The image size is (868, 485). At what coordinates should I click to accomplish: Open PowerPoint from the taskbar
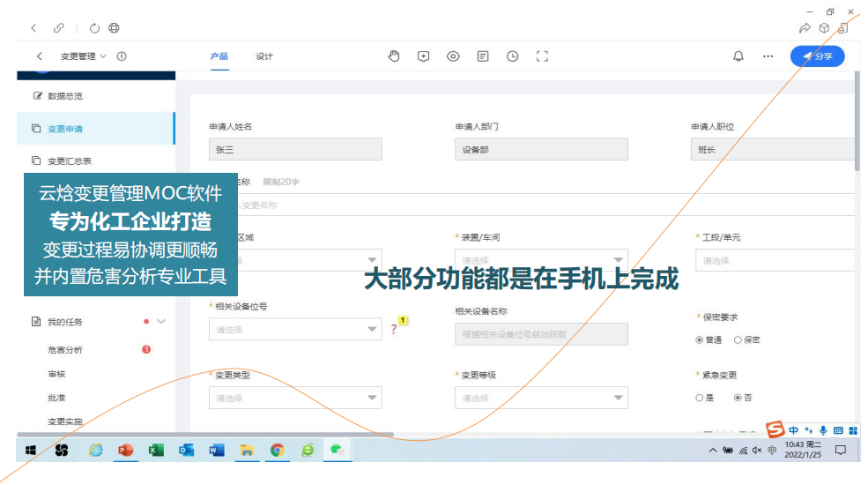tap(124, 450)
